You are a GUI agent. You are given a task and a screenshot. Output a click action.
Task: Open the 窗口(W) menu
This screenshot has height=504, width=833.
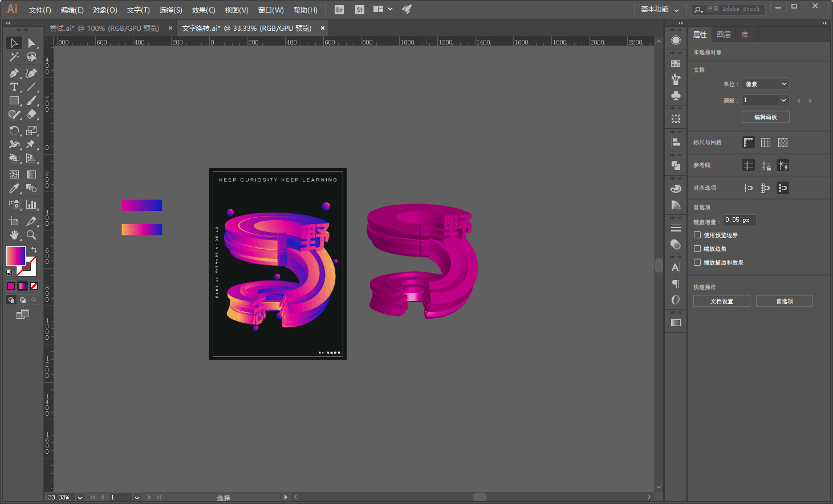pos(271,10)
